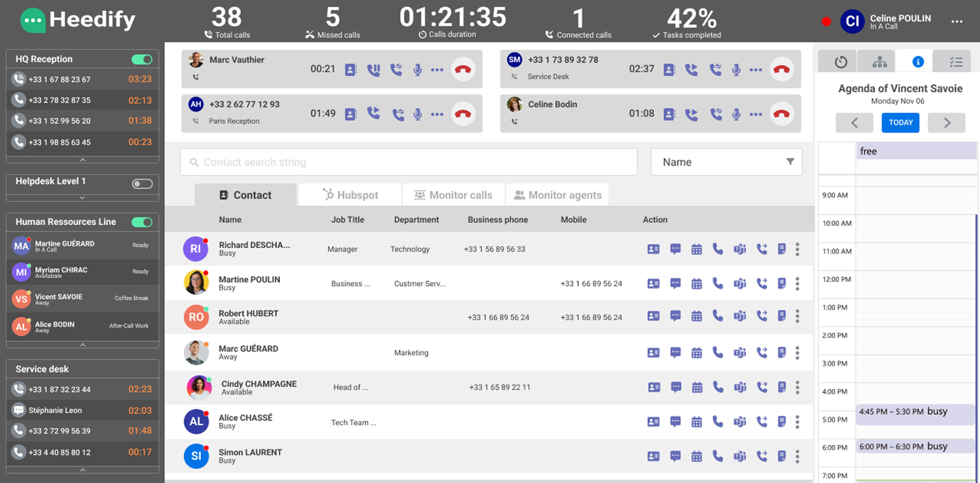
Task: Go to the next day in the agenda
Action: pyautogui.click(x=946, y=122)
